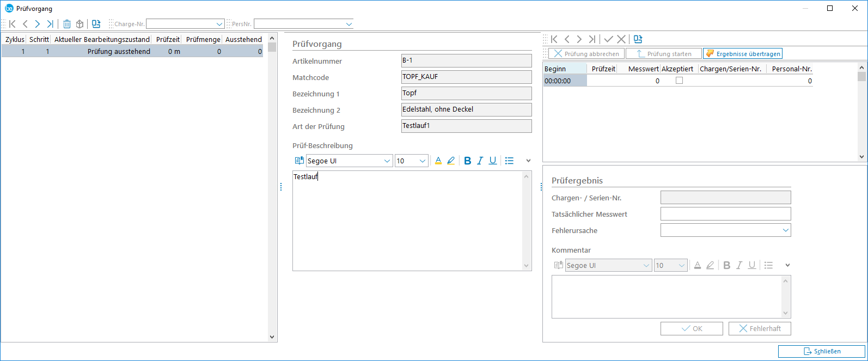Confirm entry with checkmark in right toolbar
Viewport: 868px width, 361px height.
(x=608, y=39)
